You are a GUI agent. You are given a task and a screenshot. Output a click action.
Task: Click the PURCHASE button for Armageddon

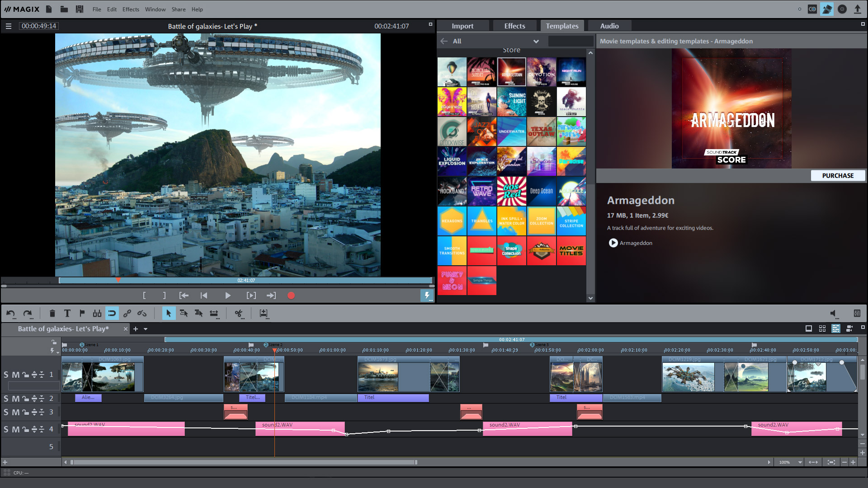pos(837,175)
